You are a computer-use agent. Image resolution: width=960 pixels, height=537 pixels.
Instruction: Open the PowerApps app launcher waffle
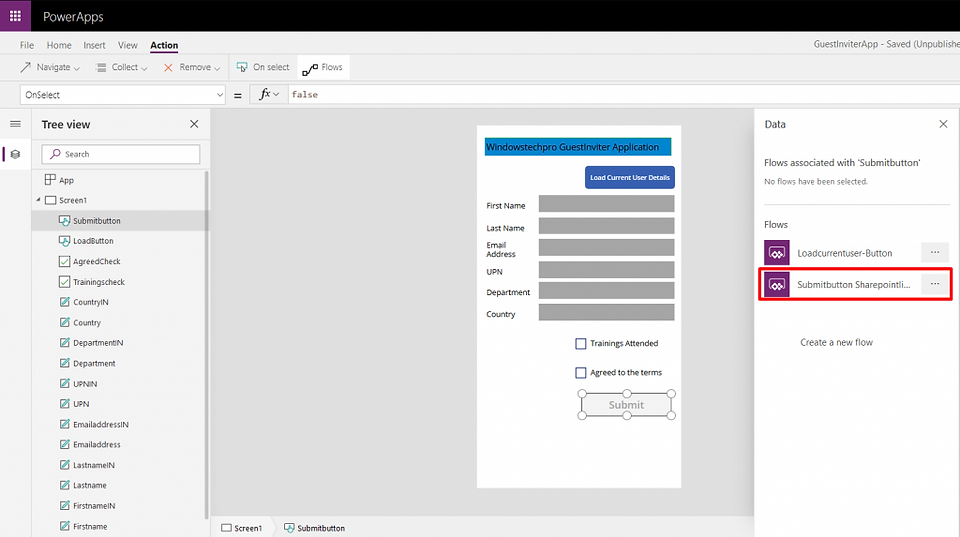[15, 16]
